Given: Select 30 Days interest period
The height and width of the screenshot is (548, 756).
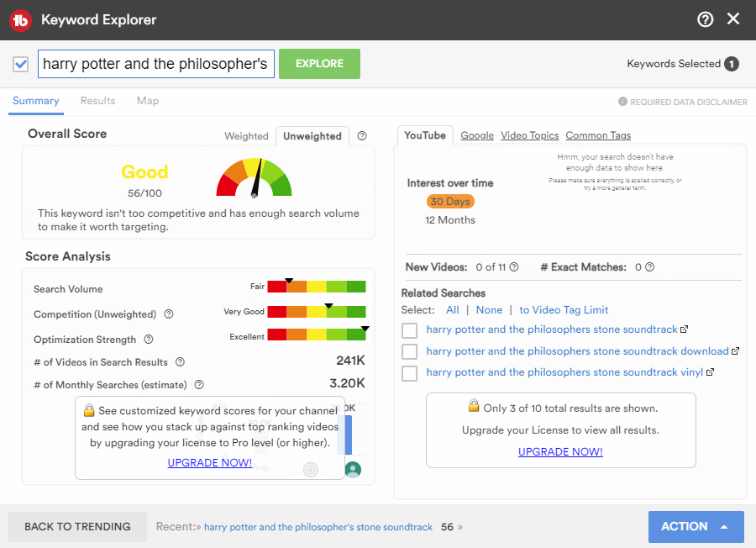Looking at the screenshot, I should [450, 202].
